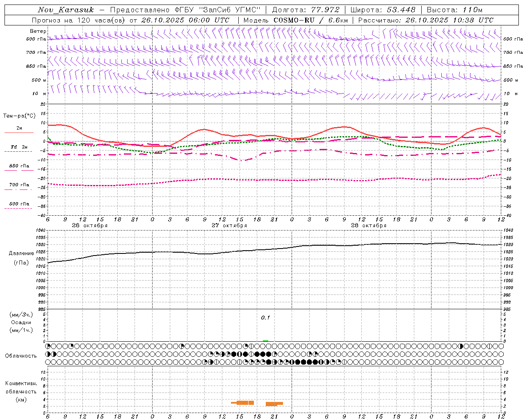Click the '(мм/1ч.)' precipitation unit label

click(21, 330)
